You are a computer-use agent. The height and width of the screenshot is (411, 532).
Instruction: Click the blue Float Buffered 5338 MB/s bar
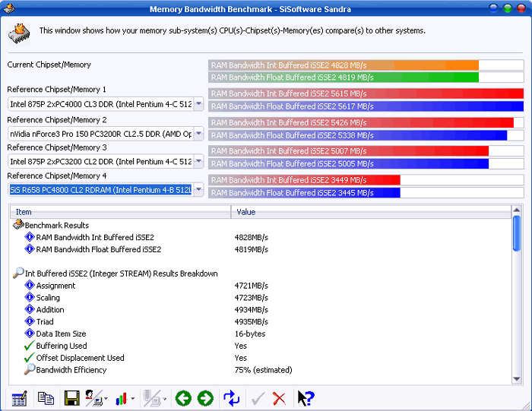358,135
